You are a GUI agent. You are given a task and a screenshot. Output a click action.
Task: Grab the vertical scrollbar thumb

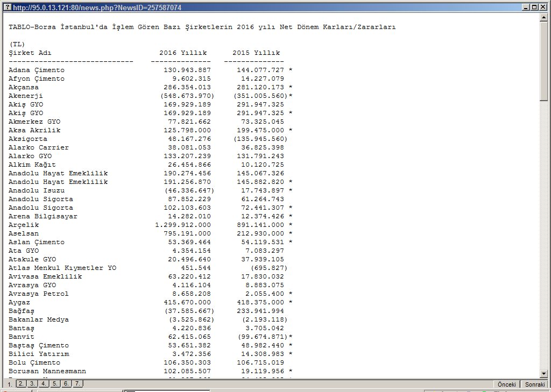click(x=543, y=60)
